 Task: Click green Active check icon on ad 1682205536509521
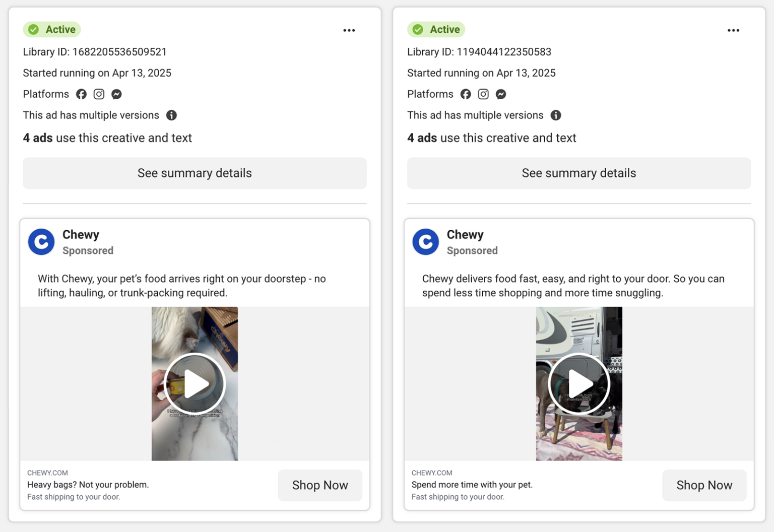coord(34,30)
